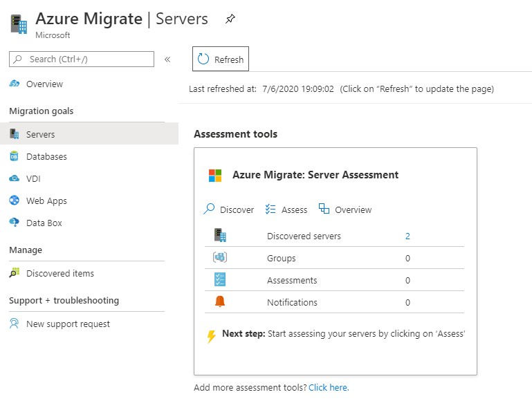Click the 'Azure Migrate | Servers' page title
Screen dimensions: 532x410
coord(122,19)
